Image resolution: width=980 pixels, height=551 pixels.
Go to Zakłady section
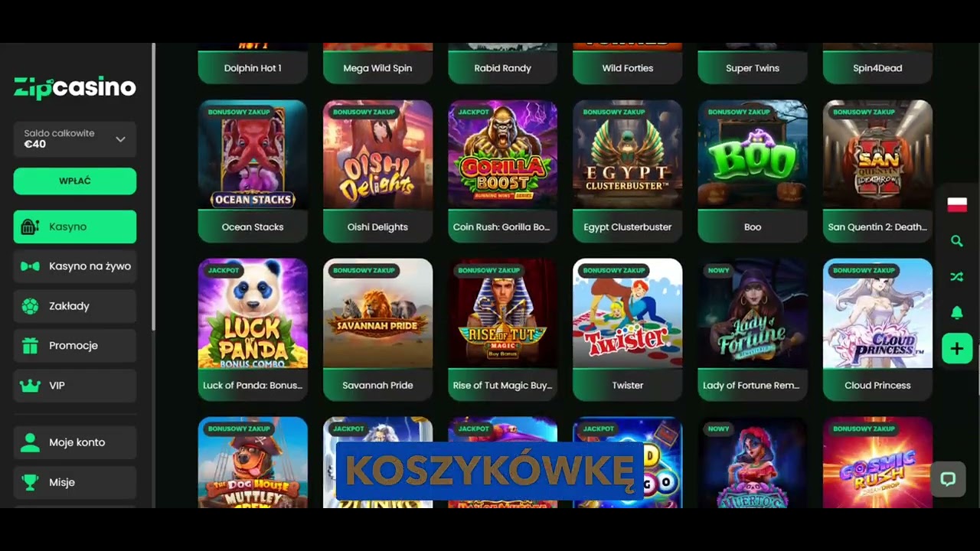75,306
